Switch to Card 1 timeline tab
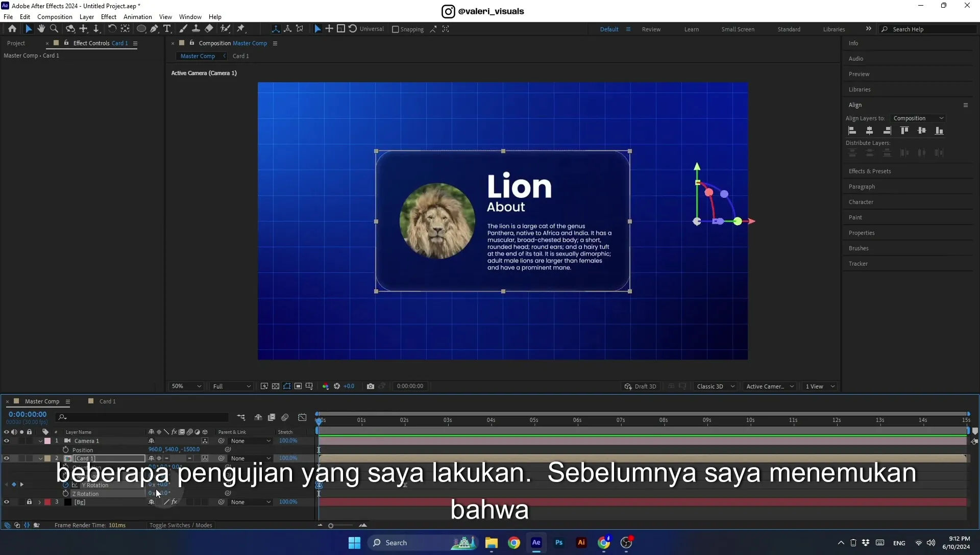The width and height of the screenshot is (980, 555). pyautogui.click(x=107, y=401)
